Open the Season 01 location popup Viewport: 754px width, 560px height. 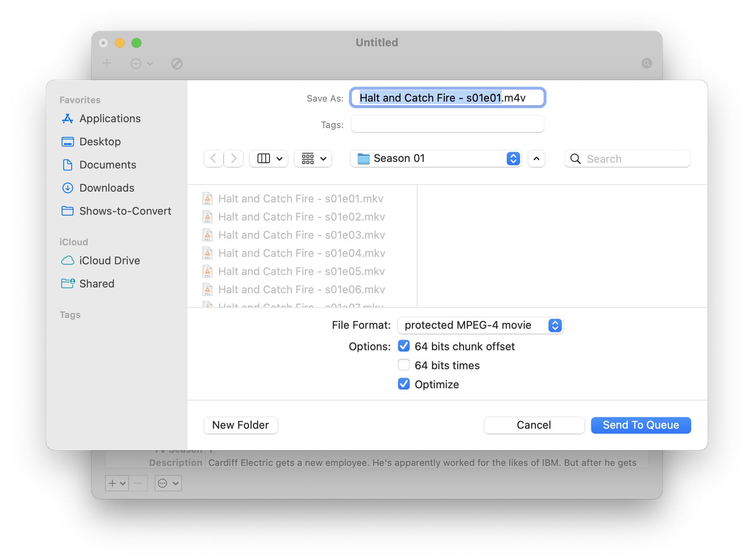coord(436,158)
